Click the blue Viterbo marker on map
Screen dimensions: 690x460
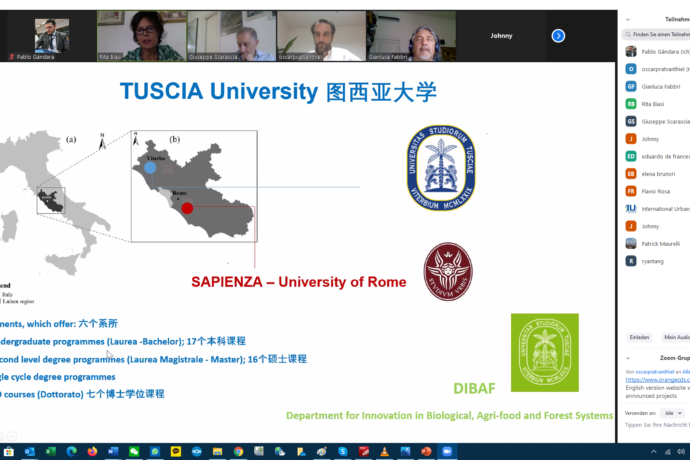point(150,168)
